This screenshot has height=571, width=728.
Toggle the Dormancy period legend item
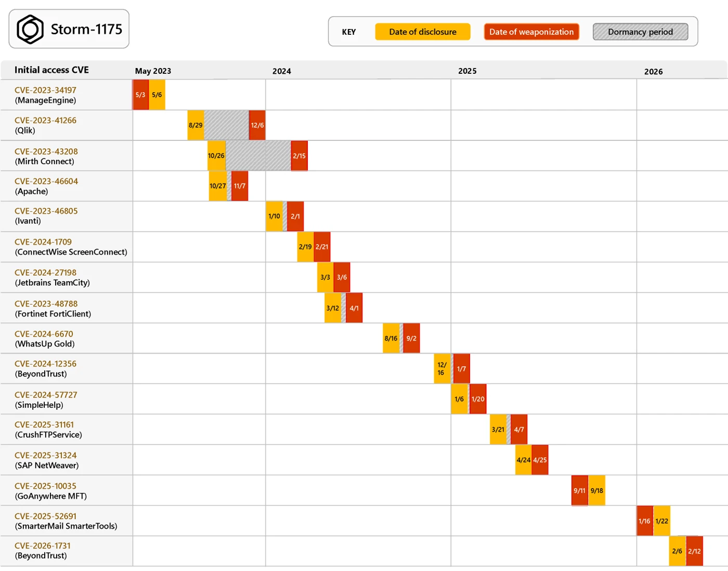click(x=640, y=32)
